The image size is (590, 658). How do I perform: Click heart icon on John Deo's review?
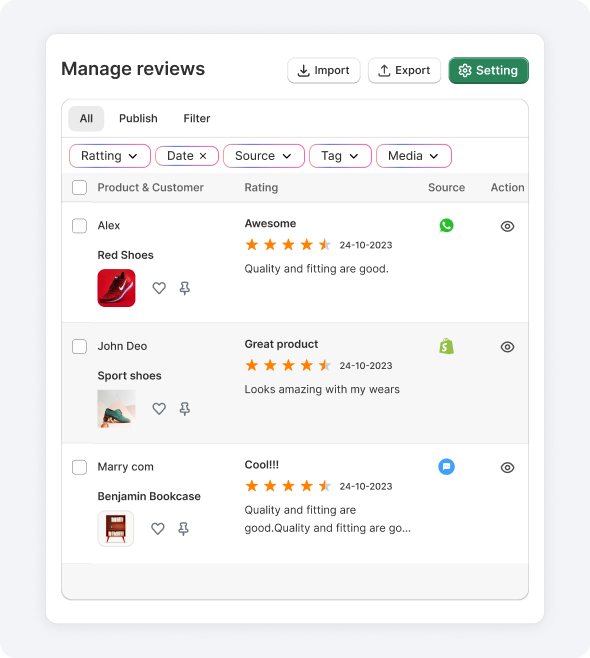pyautogui.click(x=159, y=409)
